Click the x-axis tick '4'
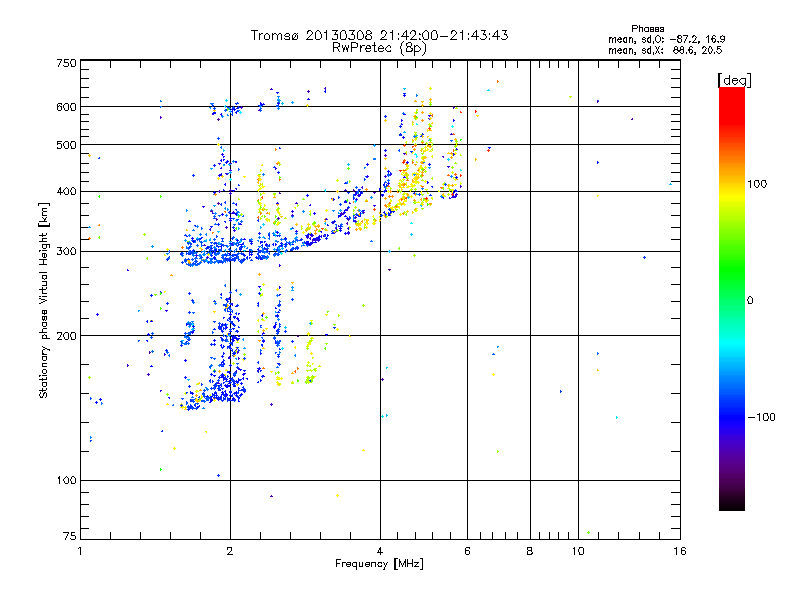This screenshot has width=800, height=600. 380,551
